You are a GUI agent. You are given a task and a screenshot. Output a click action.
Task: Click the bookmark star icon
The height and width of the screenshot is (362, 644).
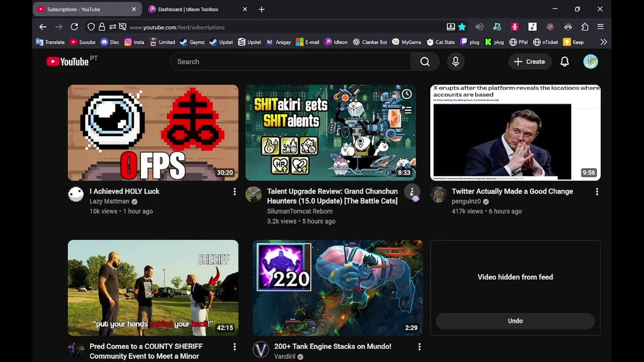pos(462,27)
